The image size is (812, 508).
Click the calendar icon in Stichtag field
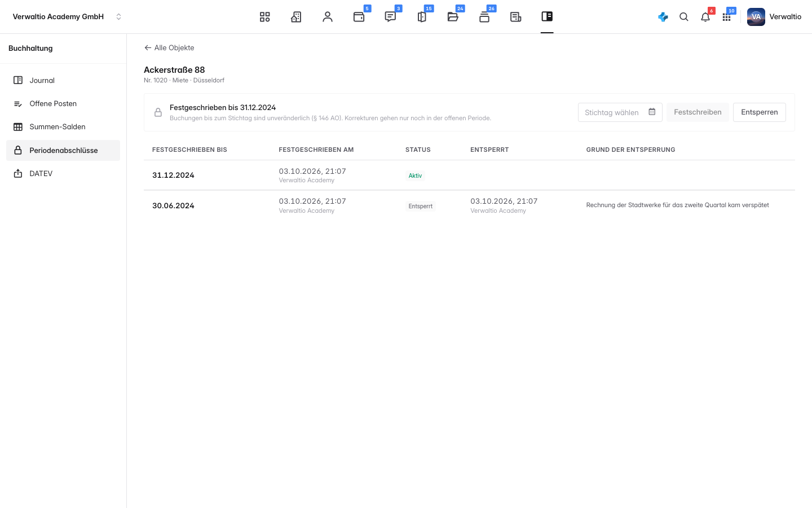point(652,112)
